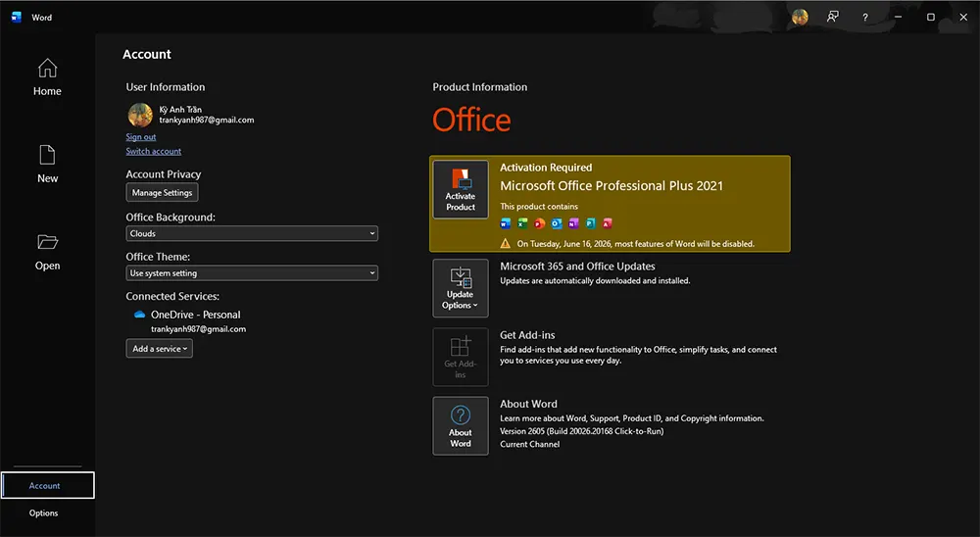This screenshot has width=980, height=537.
Task: Click the trankyanh987@gmail.com email under user name
Action: pos(206,120)
